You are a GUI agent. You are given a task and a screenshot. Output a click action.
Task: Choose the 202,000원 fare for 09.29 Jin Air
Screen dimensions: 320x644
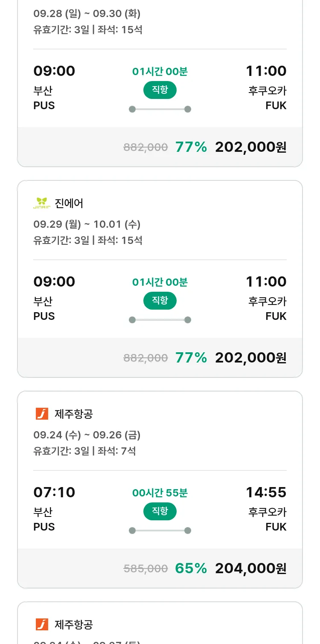pos(250,357)
